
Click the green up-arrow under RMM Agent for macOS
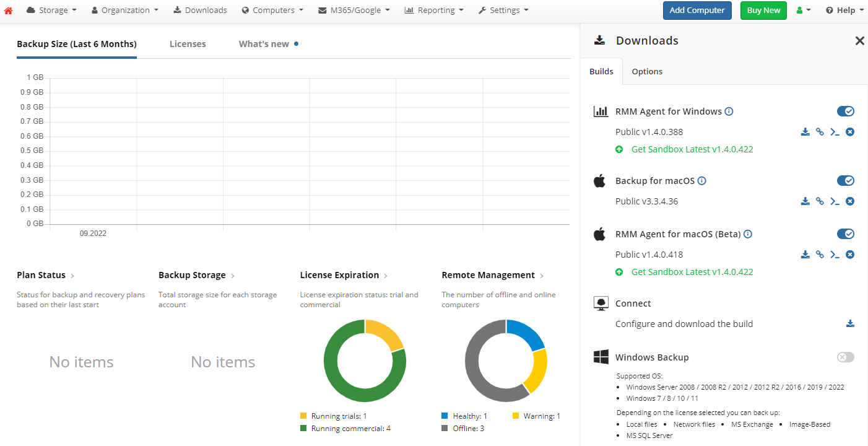pyautogui.click(x=619, y=272)
